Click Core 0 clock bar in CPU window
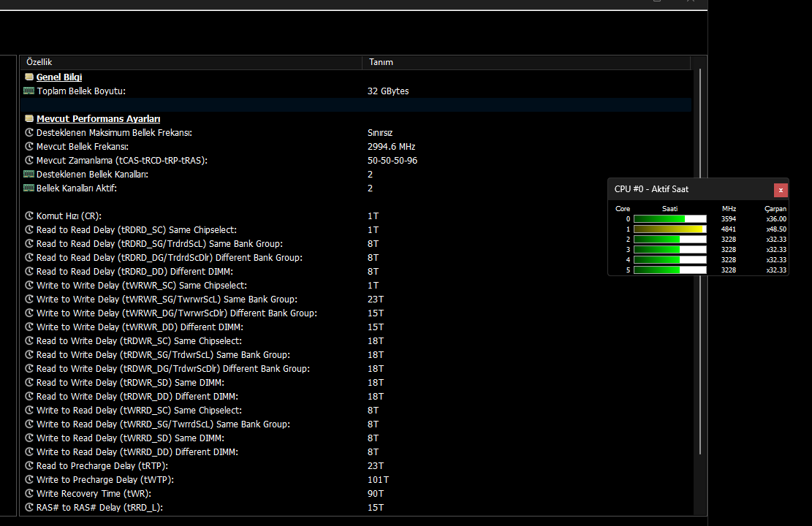812x526 pixels. click(669, 219)
